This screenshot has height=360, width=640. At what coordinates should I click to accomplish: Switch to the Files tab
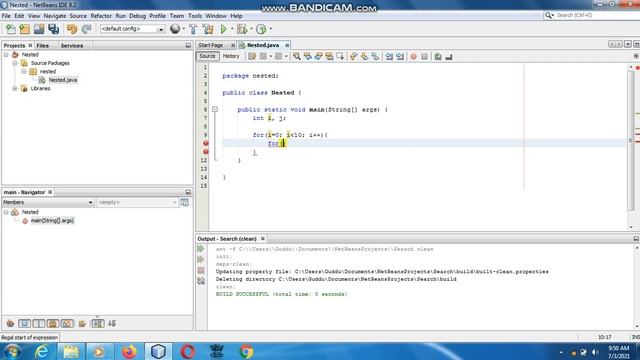click(42, 46)
